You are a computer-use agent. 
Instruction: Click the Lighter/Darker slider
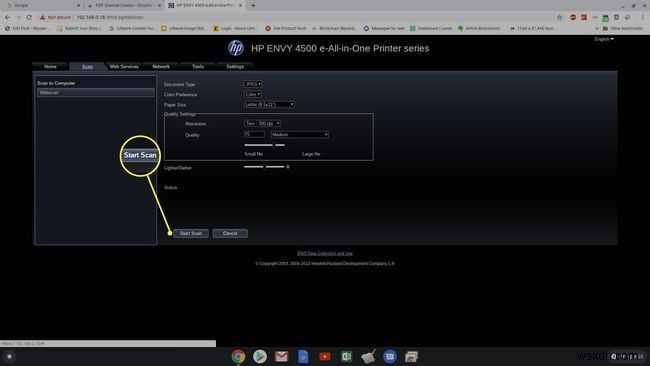coord(264,167)
